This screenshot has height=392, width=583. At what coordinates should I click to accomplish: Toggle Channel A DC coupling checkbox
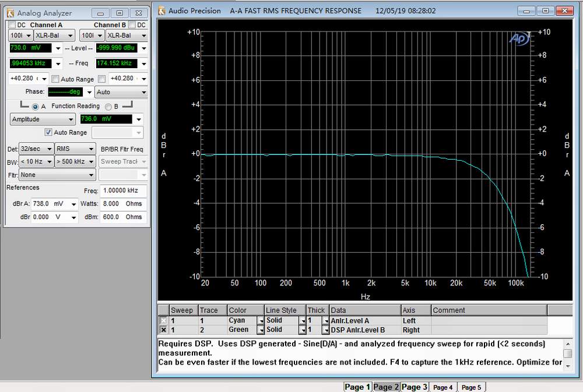12,25
